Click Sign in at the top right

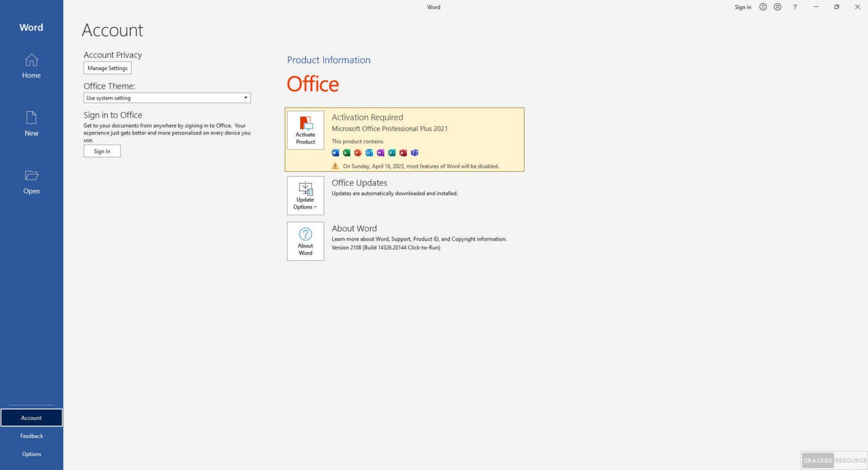pyautogui.click(x=743, y=7)
